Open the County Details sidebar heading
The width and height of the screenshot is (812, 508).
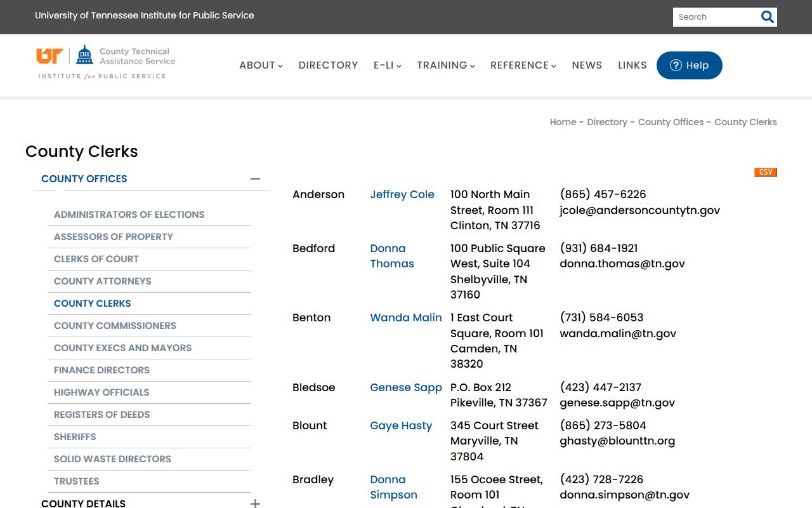tap(83, 504)
